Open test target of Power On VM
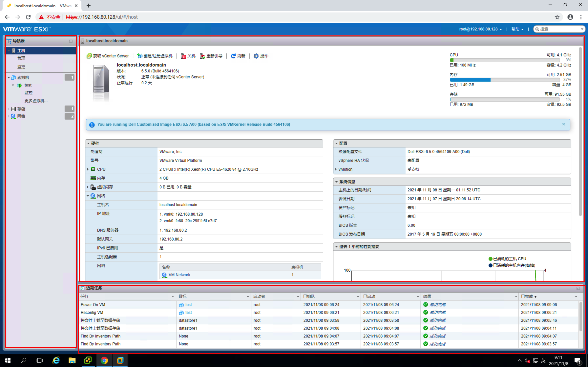Image resolution: width=588 pixels, height=367 pixels. 188,305
